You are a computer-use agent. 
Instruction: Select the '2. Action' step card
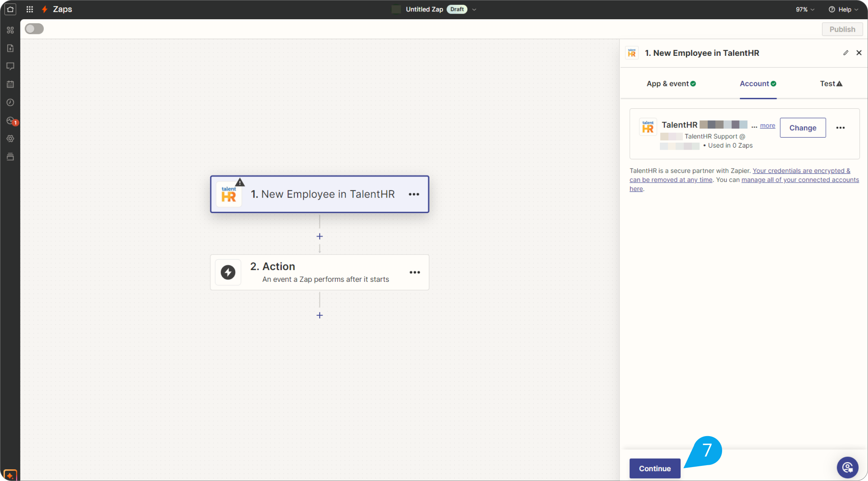(320, 272)
